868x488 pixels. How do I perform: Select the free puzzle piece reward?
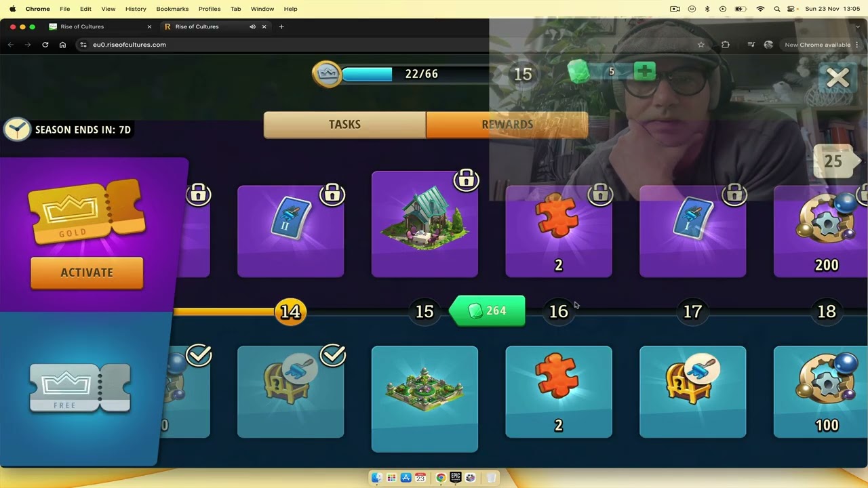coord(559,392)
